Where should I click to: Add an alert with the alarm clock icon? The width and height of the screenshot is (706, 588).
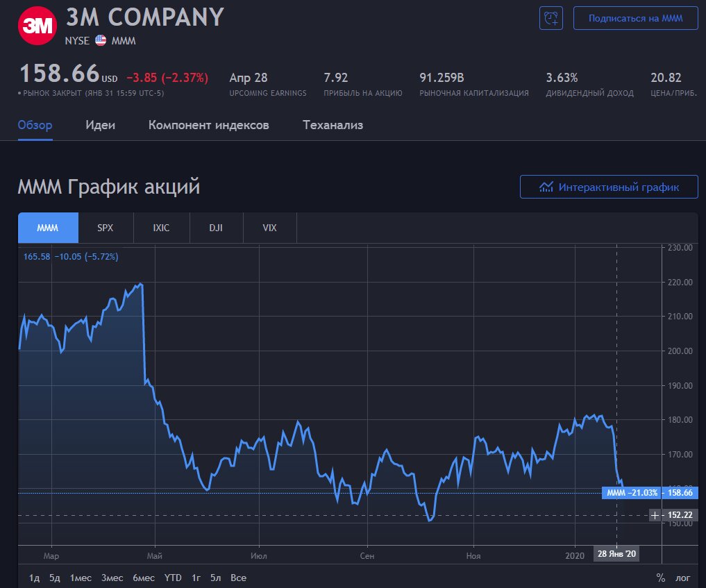pyautogui.click(x=550, y=19)
